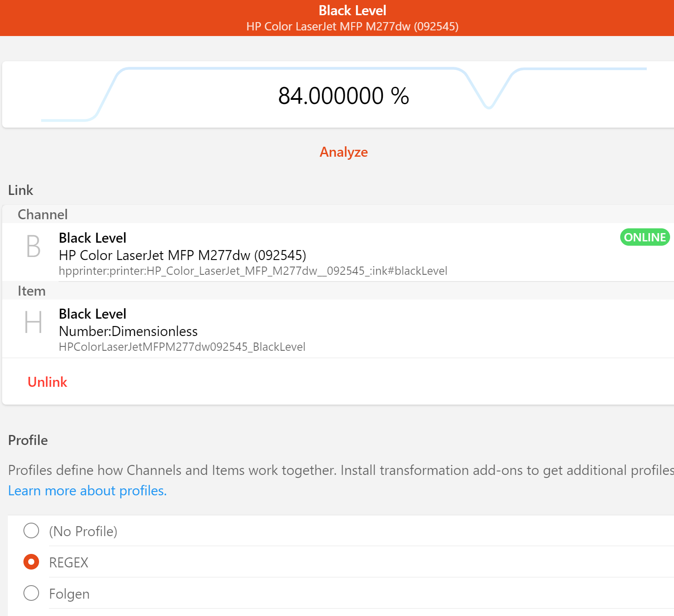Click the green ONLINE status badge
This screenshot has height=616, width=674.
(x=645, y=237)
